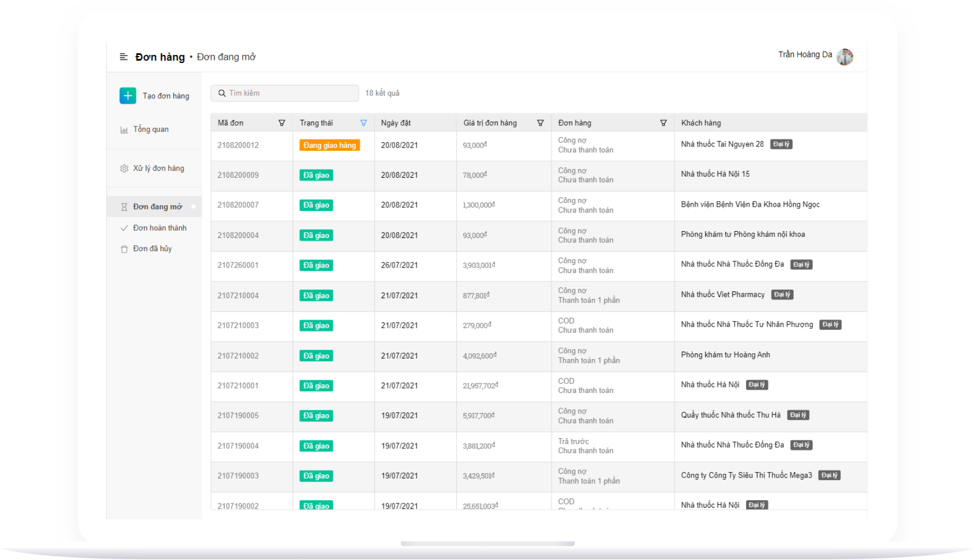Open the Mã đơn column filter
Screen dimensions: 974x560
(282, 123)
